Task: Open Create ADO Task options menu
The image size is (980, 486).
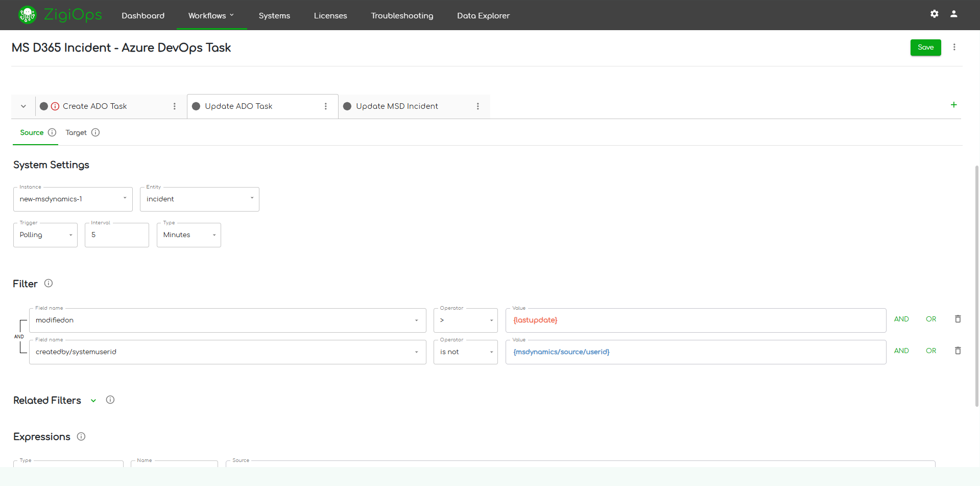Action: pos(175,106)
